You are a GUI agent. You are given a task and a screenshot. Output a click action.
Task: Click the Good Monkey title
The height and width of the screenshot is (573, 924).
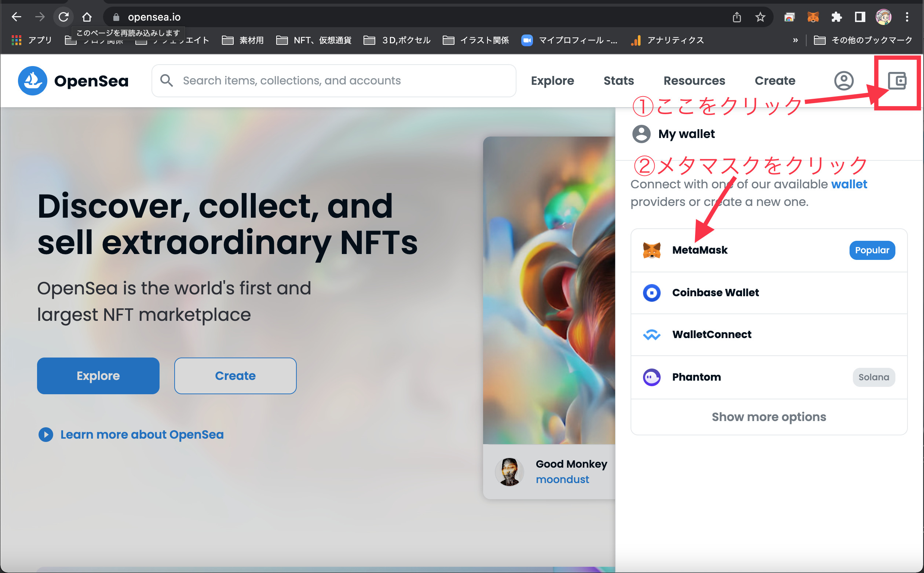(571, 464)
